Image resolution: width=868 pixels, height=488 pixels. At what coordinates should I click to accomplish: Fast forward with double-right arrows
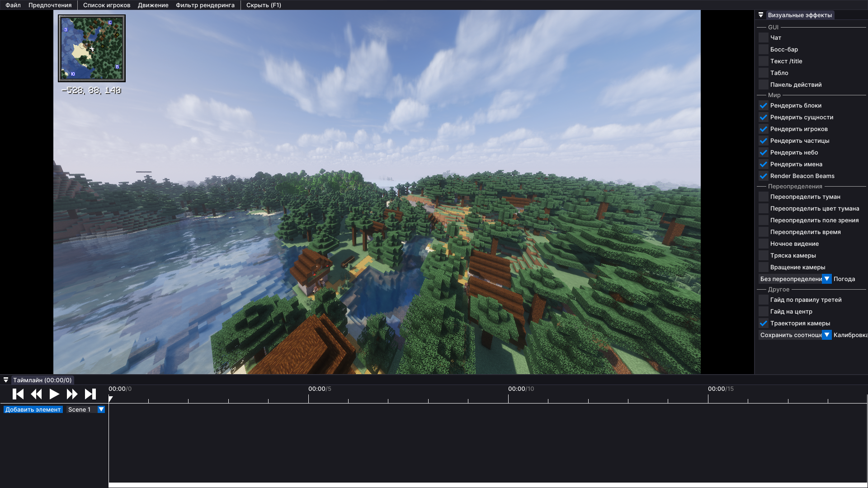pyautogui.click(x=72, y=394)
